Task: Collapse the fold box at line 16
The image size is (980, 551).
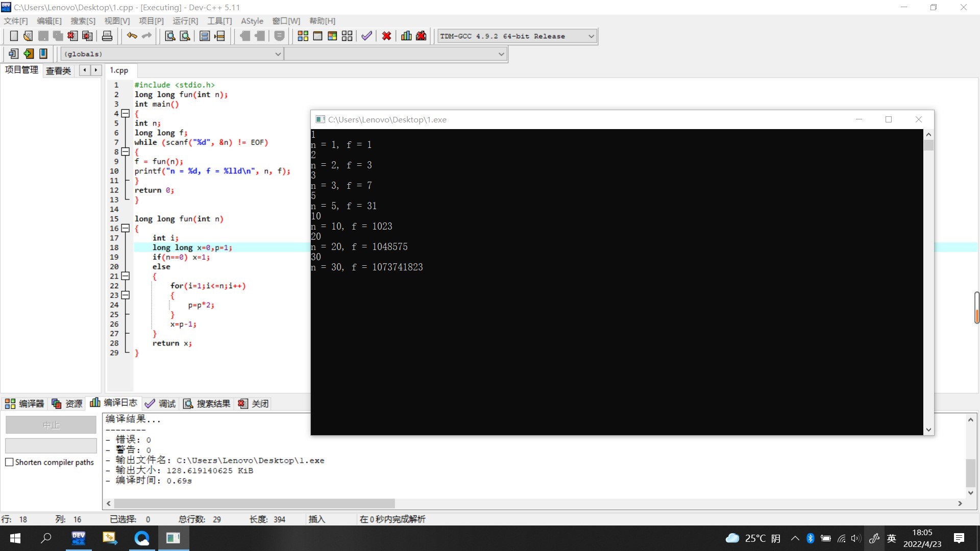Action: tap(126, 228)
